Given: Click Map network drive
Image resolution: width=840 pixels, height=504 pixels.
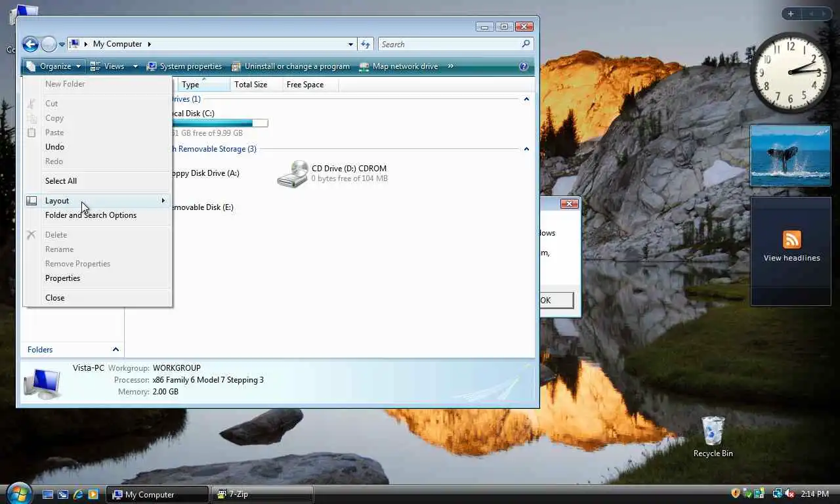Looking at the screenshot, I should pos(398,66).
